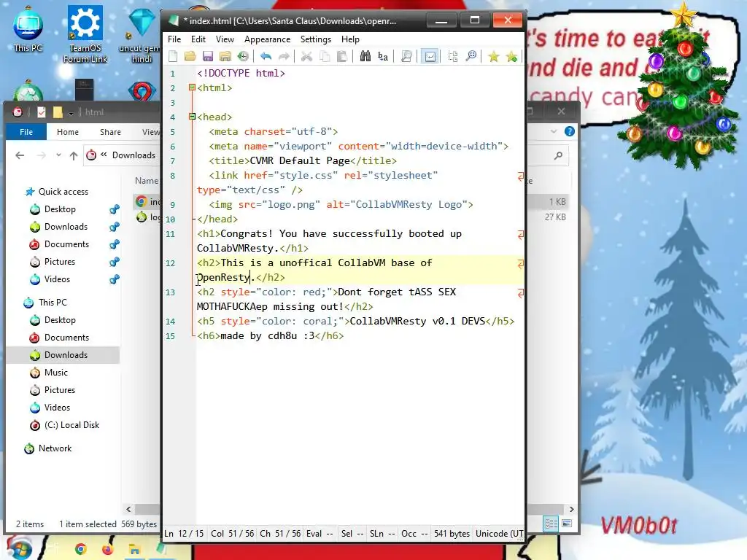Switch to the Share ribbon tab in Explorer
The image size is (747, 560).
tap(111, 132)
